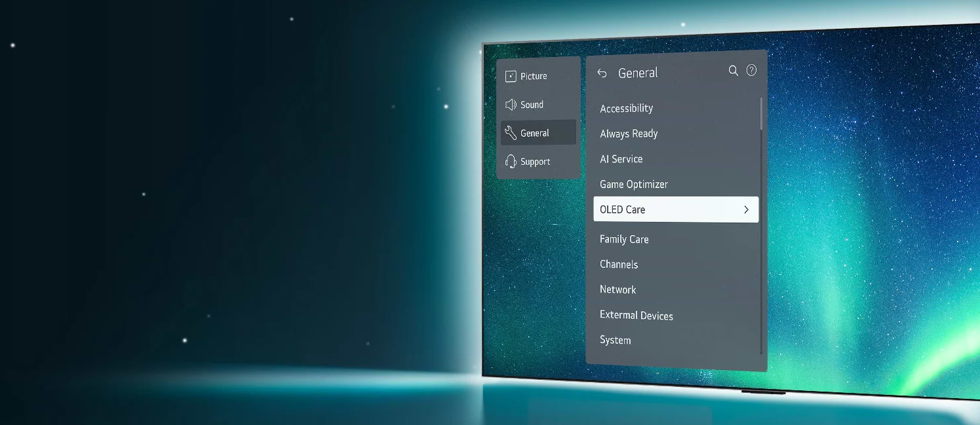980x425 pixels.
Task: Click the help question mark icon
Action: 751,70
